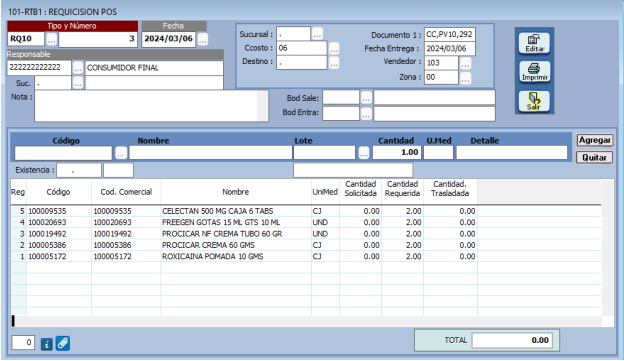The height and width of the screenshot is (361, 624).
Task: Click the bottom counter field showing 0
Action: (x=23, y=342)
